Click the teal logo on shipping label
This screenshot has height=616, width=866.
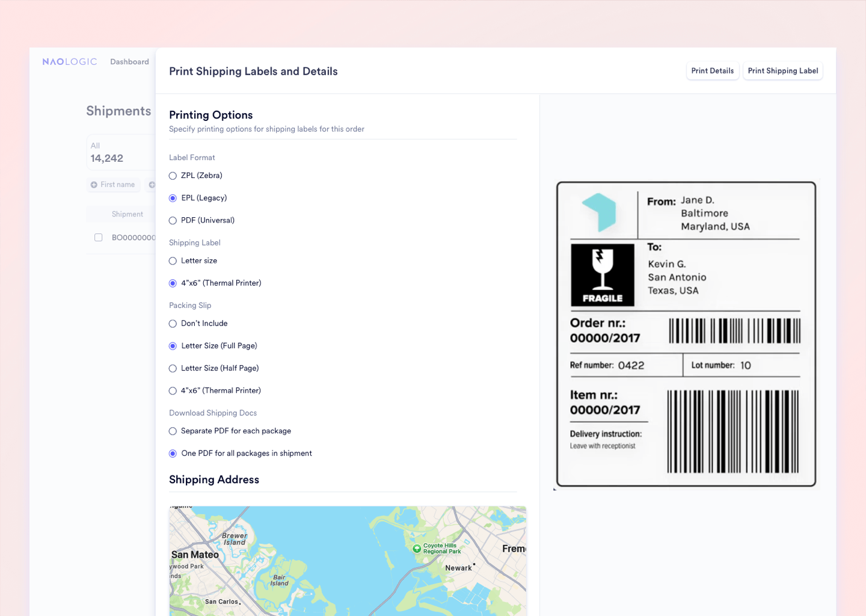click(x=599, y=212)
